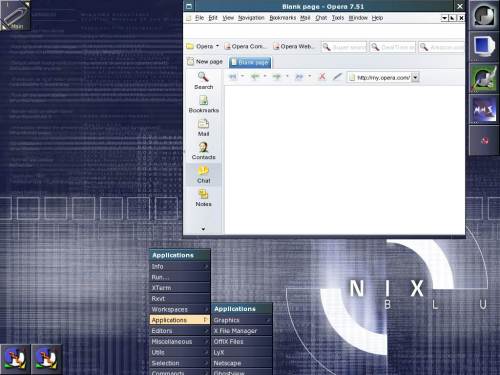Open the Notes panel in the sidebar
This screenshot has height=375, width=500.
click(x=203, y=198)
